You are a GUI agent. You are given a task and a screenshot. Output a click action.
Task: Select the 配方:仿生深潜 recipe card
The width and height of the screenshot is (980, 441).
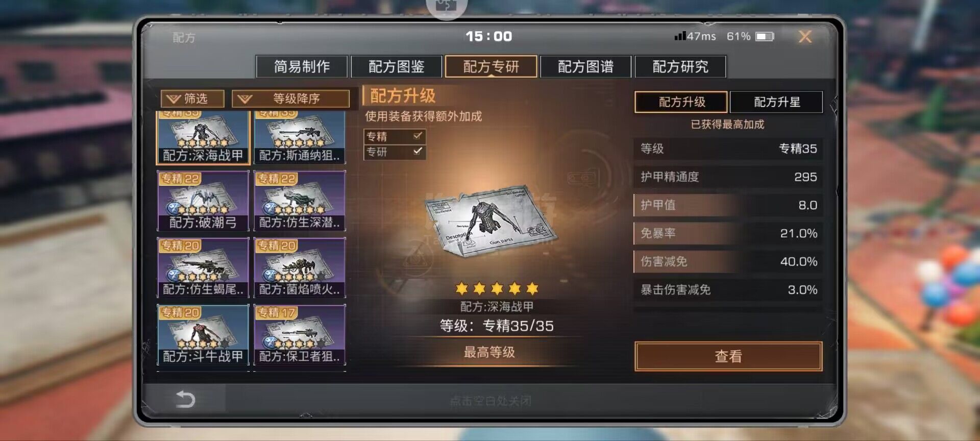[x=300, y=201]
